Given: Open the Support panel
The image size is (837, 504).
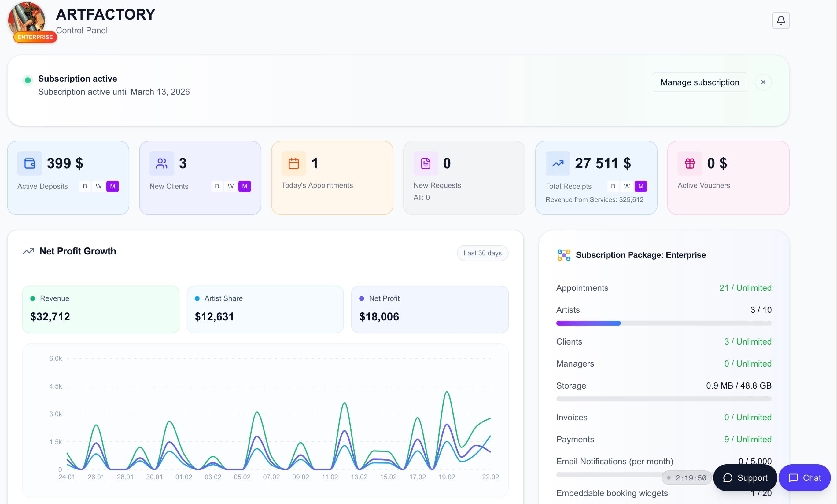Looking at the screenshot, I should pyautogui.click(x=745, y=478).
